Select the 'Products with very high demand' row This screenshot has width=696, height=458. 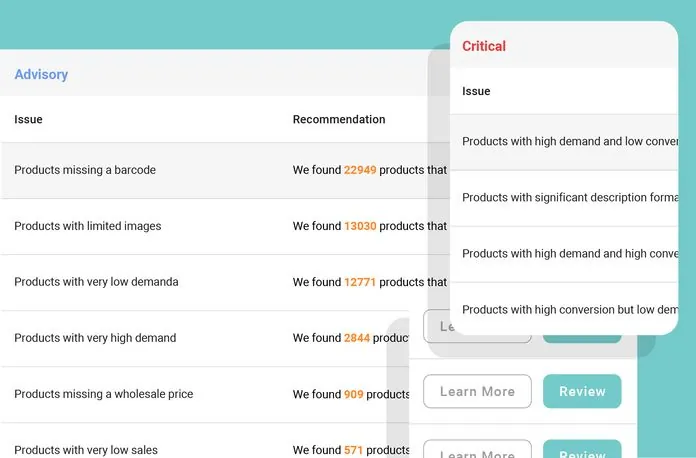tap(95, 338)
